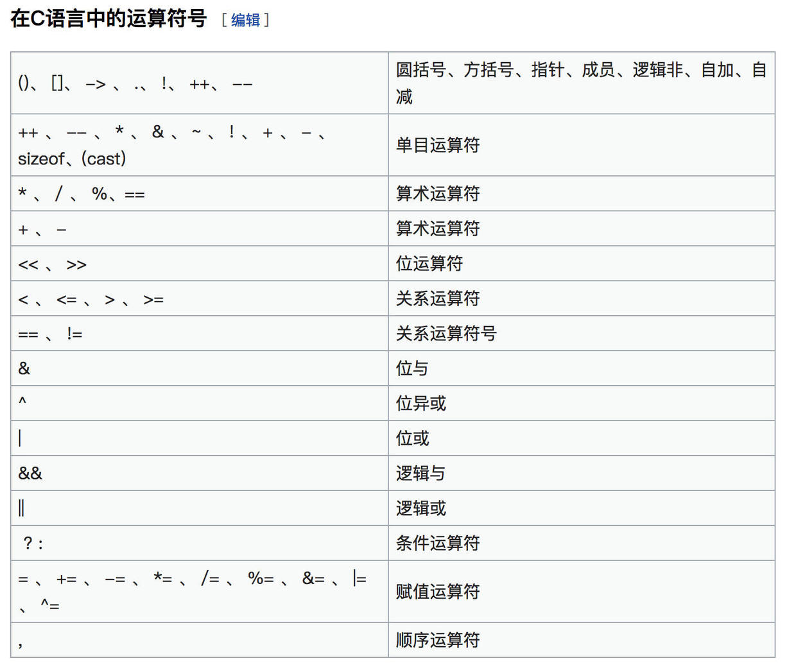Select the 条件运算符 cell
The height and width of the screenshot is (672, 796).
pyautogui.click(x=438, y=543)
